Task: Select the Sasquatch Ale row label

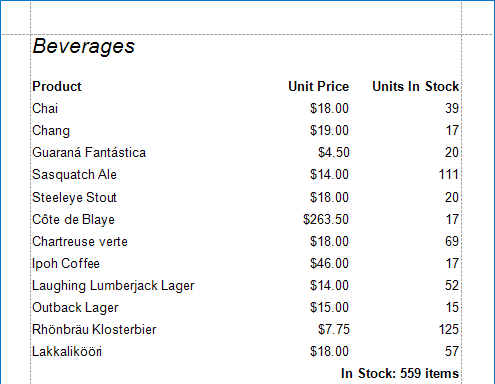Action: [x=74, y=175]
